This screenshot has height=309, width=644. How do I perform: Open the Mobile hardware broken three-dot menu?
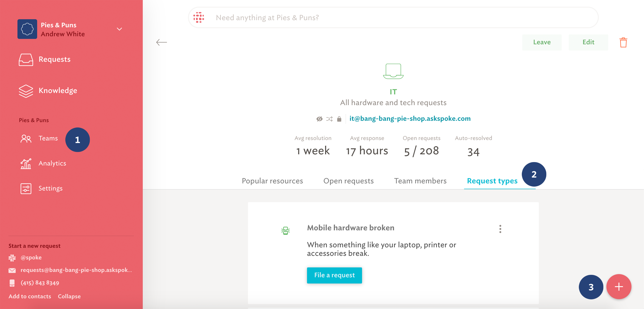pos(500,229)
